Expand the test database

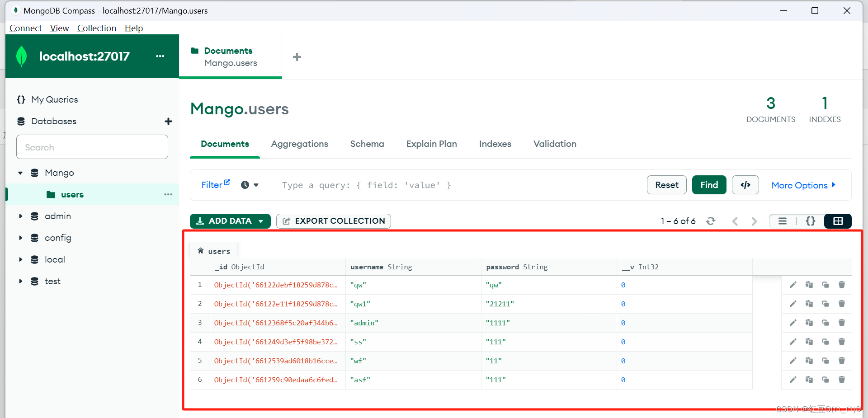pos(20,281)
